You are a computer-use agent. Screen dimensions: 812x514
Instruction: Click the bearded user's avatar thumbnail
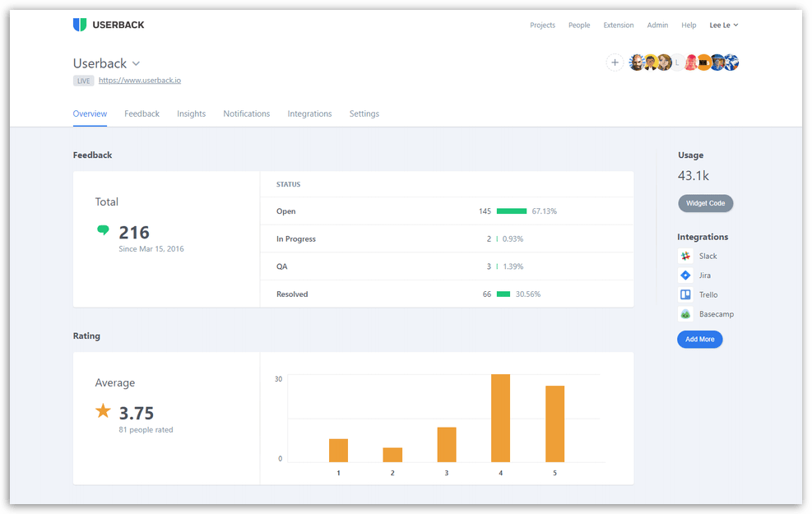point(636,62)
